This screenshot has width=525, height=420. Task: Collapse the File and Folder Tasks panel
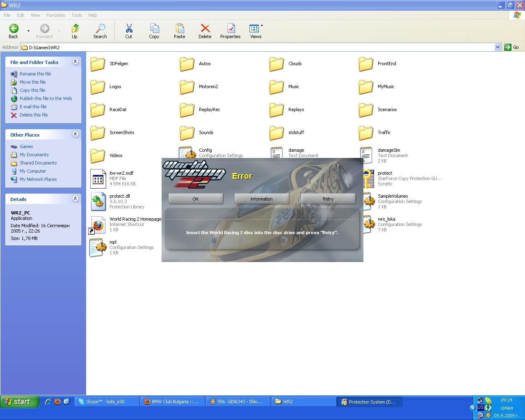75,62
